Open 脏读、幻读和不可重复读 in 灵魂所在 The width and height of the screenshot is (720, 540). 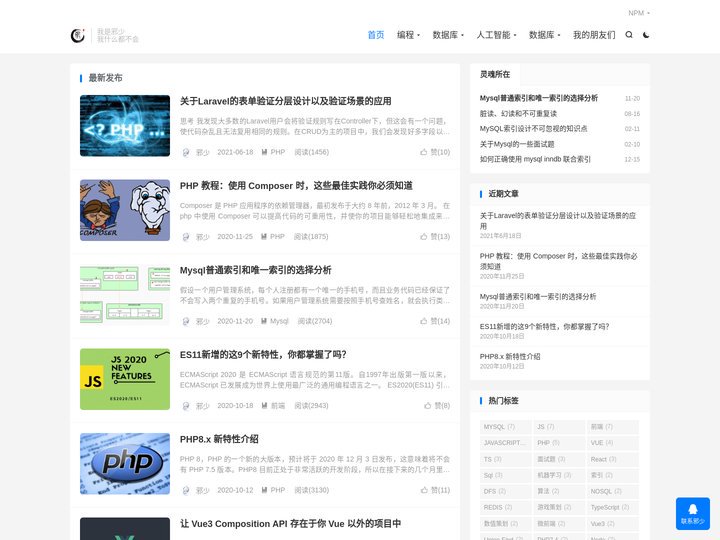pos(518,113)
